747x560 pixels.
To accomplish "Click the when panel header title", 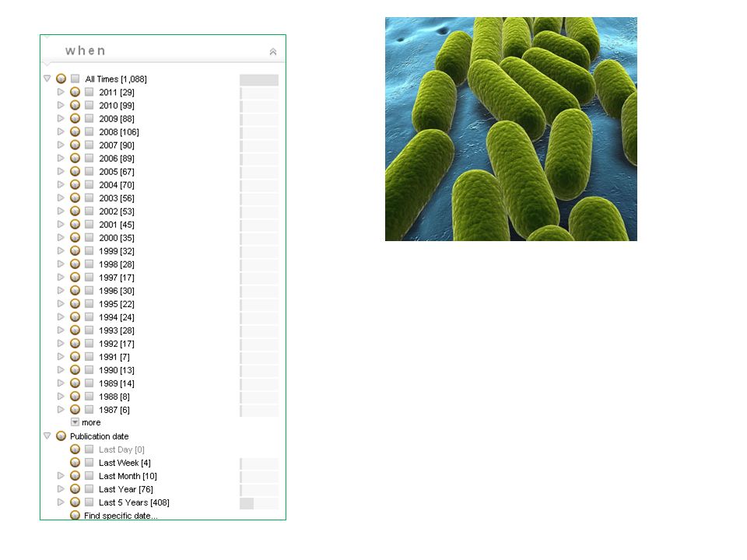I will (x=86, y=51).
